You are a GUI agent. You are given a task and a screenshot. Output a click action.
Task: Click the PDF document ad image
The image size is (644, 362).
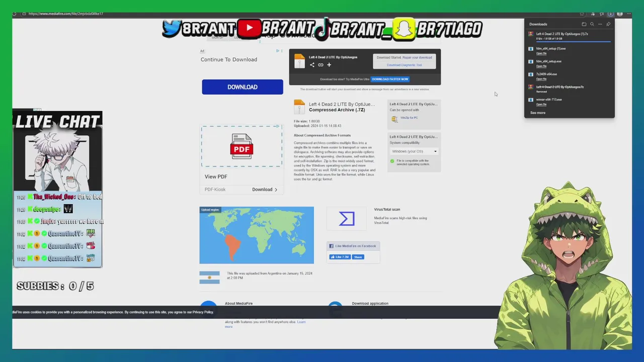click(x=242, y=146)
